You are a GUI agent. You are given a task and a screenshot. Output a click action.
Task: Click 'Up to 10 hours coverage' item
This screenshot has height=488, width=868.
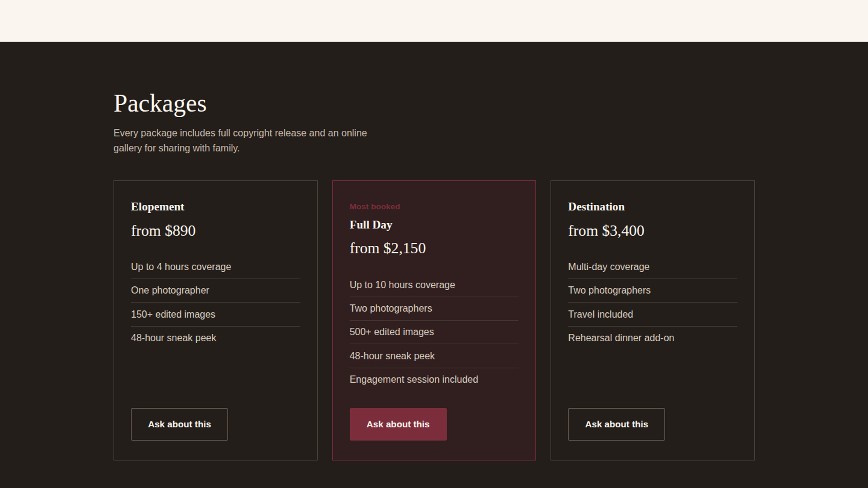coord(434,285)
